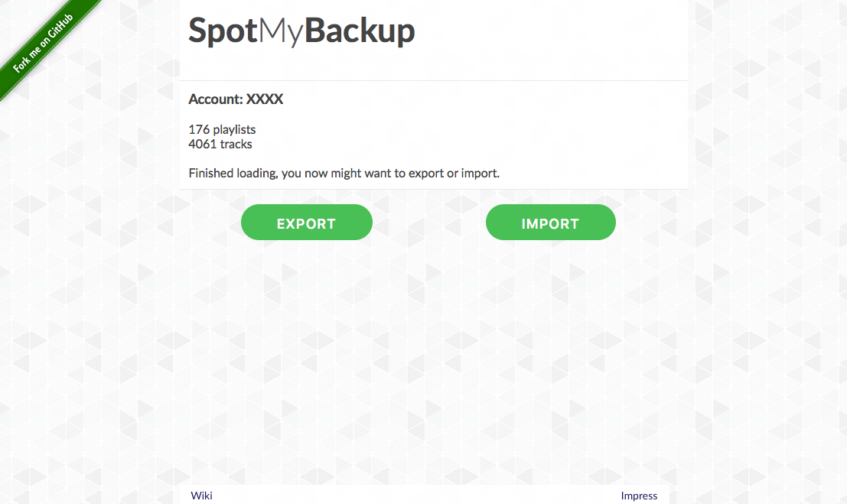View the Impress legal notice

pyautogui.click(x=639, y=495)
